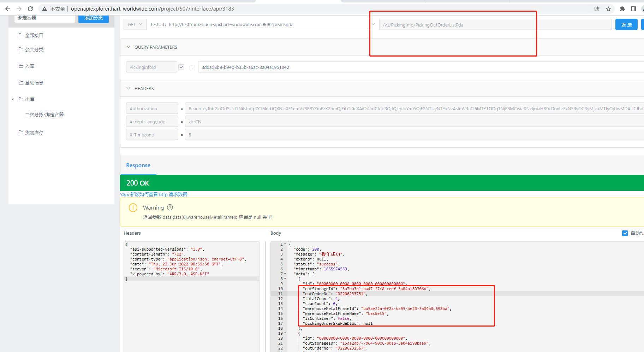Open the YApi 新版如何查看 http 请求数据 link
The image size is (644, 352).
[x=154, y=194]
